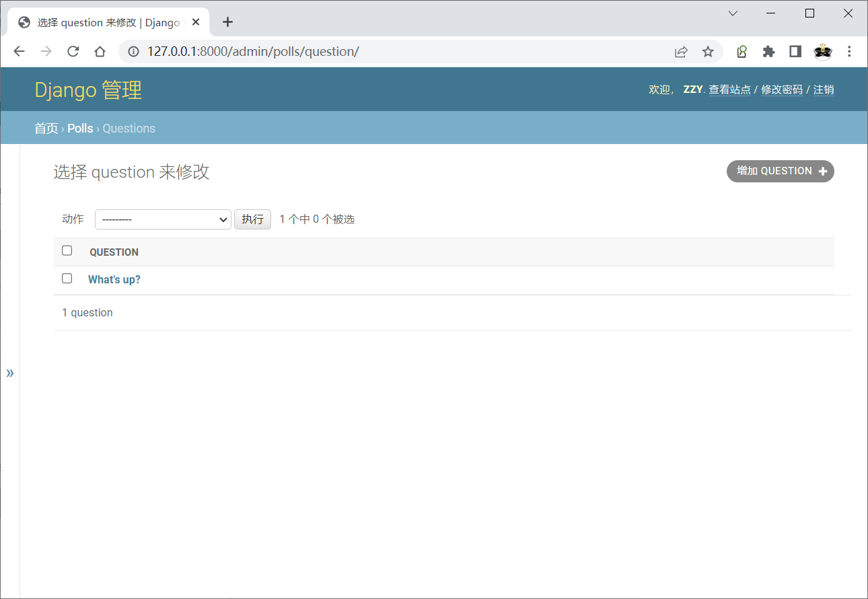This screenshot has height=599, width=868.
Task: Toggle the browser side panel
Action: tap(795, 52)
